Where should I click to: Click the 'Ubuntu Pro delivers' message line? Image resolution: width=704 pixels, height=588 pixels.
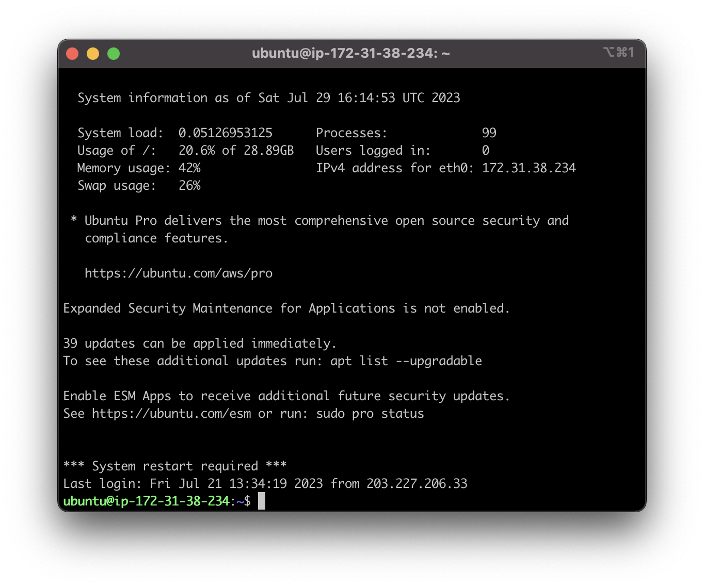point(319,221)
